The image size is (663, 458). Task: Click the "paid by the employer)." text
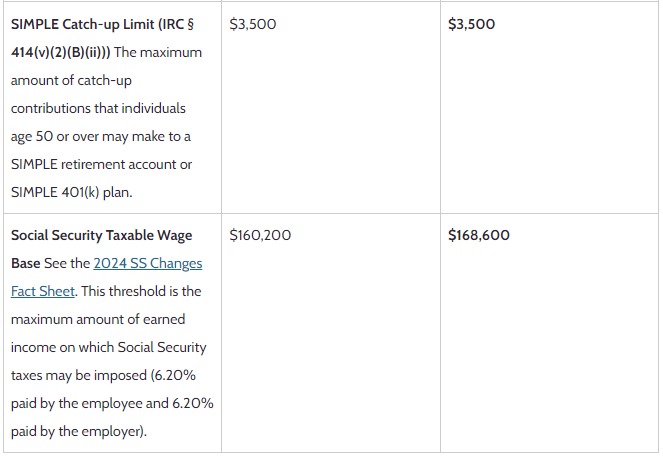[x=78, y=433]
